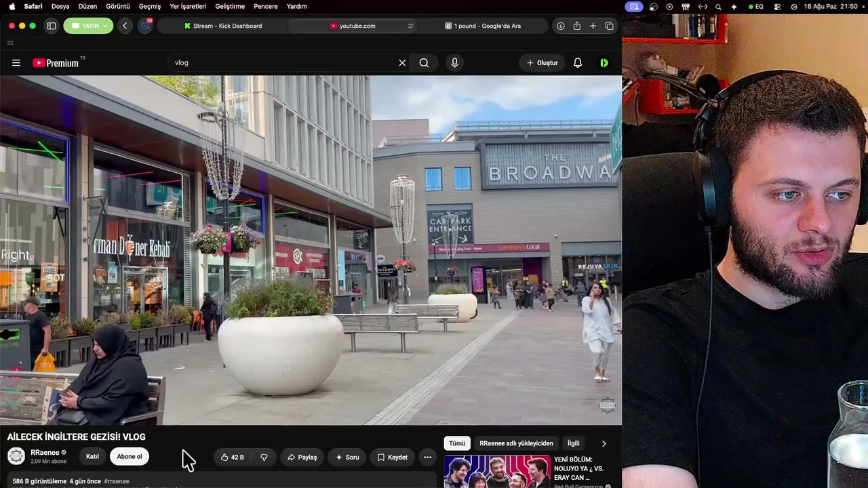Viewport: 868px width, 488px height.
Task: Go back with Safari's back arrow
Action: pyautogui.click(x=125, y=26)
